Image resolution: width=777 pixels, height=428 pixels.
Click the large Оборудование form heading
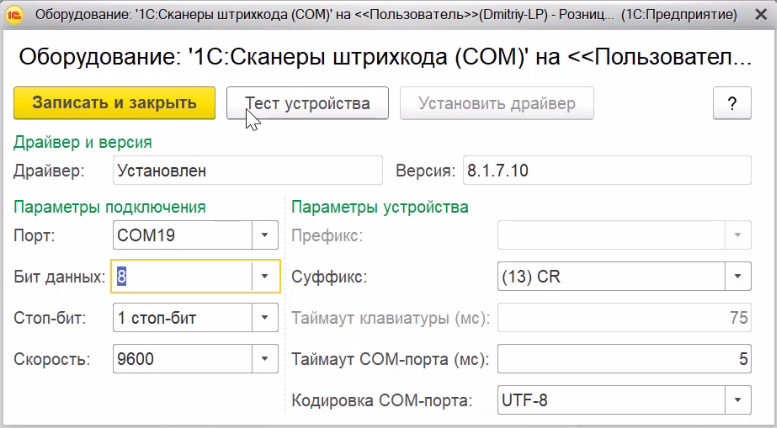[386, 57]
